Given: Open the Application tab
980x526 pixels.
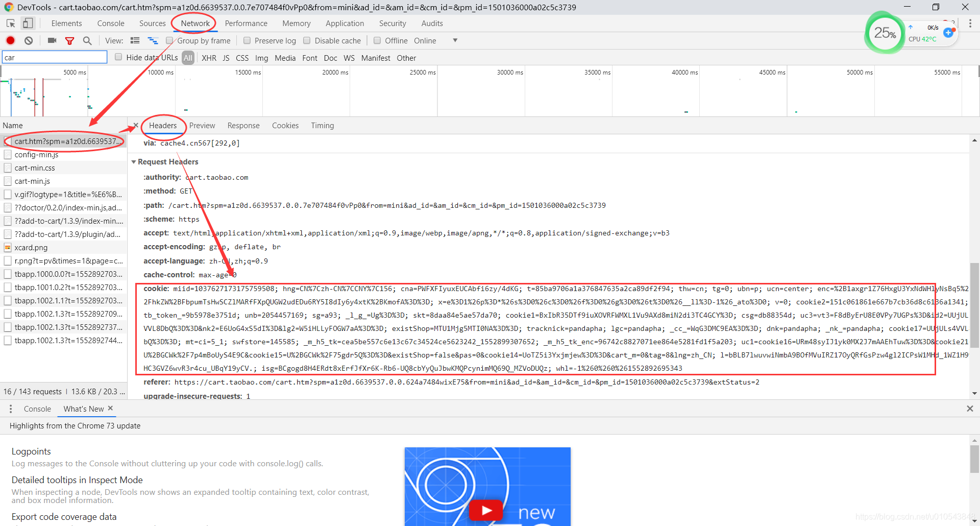Looking at the screenshot, I should (x=345, y=23).
